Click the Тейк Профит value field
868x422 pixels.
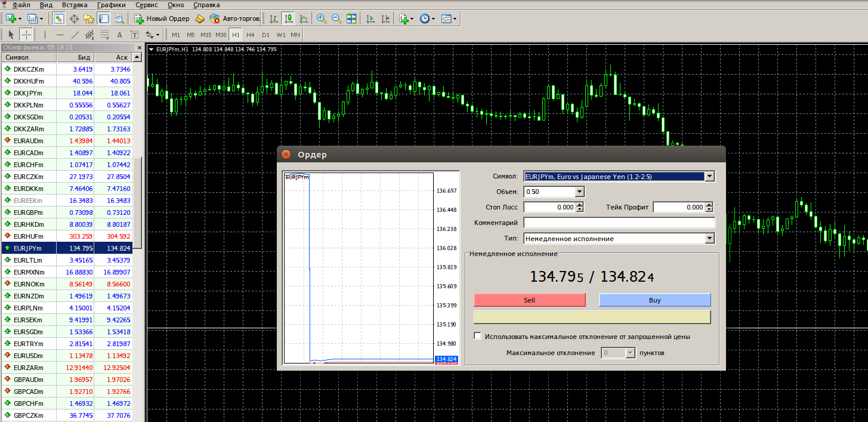point(679,207)
